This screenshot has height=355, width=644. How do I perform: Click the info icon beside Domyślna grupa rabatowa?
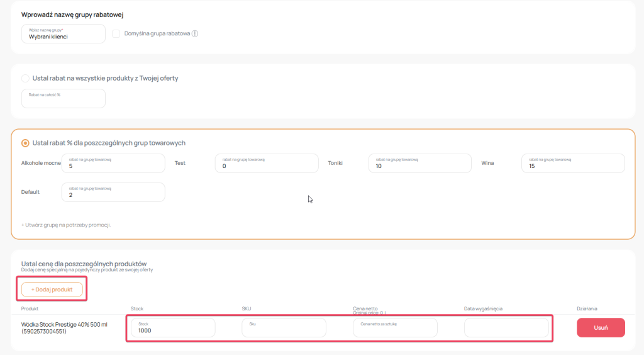click(195, 34)
